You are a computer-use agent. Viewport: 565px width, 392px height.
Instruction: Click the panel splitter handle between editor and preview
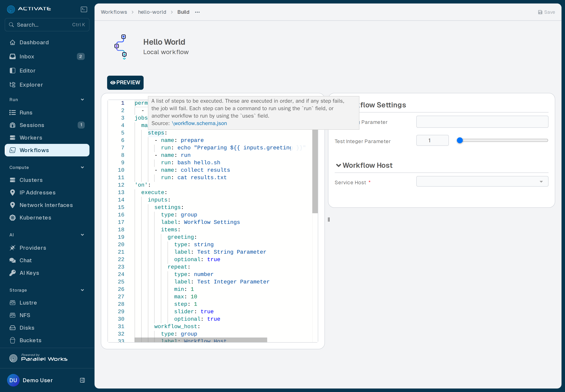click(329, 220)
